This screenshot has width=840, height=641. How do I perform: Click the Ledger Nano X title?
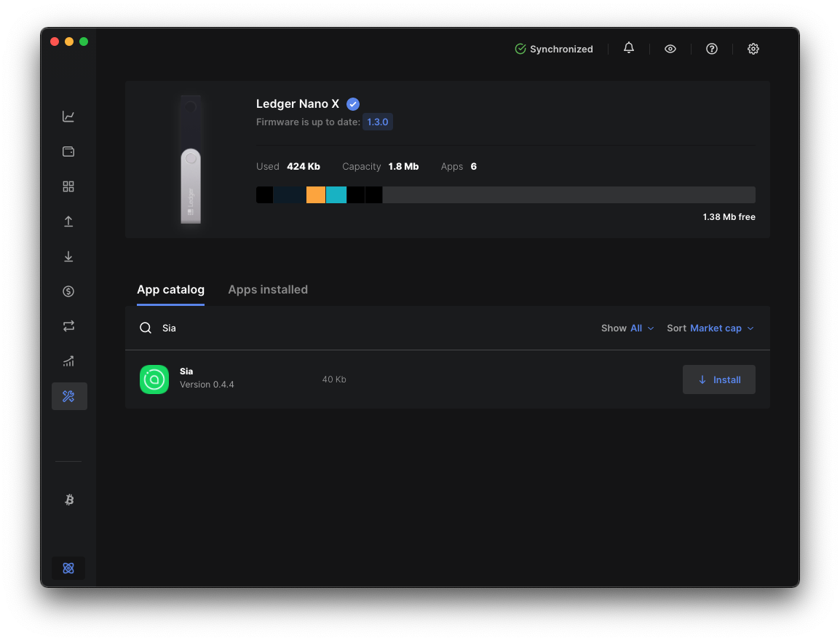(x=297, y=104)
